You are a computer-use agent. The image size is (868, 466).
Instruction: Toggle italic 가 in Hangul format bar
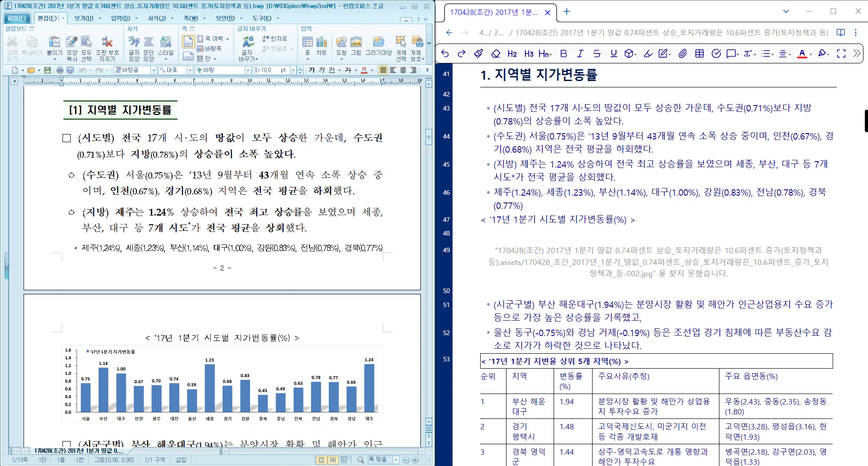[322, 70]
